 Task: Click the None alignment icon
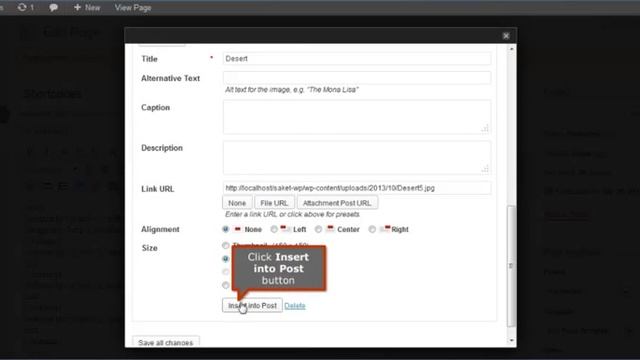tap(238, 229)
